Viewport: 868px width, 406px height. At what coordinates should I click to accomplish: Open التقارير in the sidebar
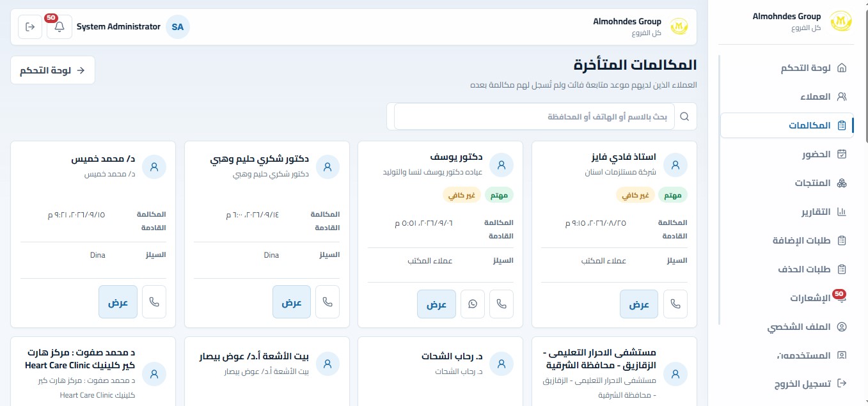tap(786, 212)
